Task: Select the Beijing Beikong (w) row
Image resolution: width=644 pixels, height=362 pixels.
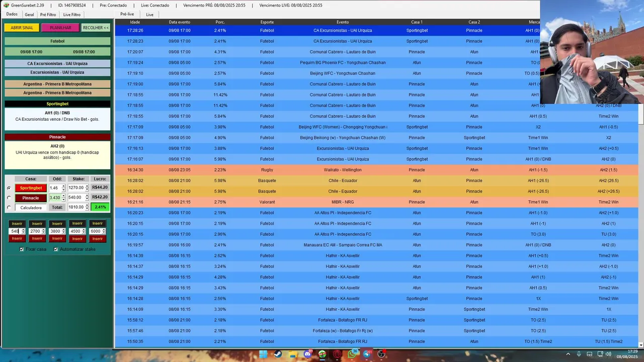Action: tap(376, 138)
